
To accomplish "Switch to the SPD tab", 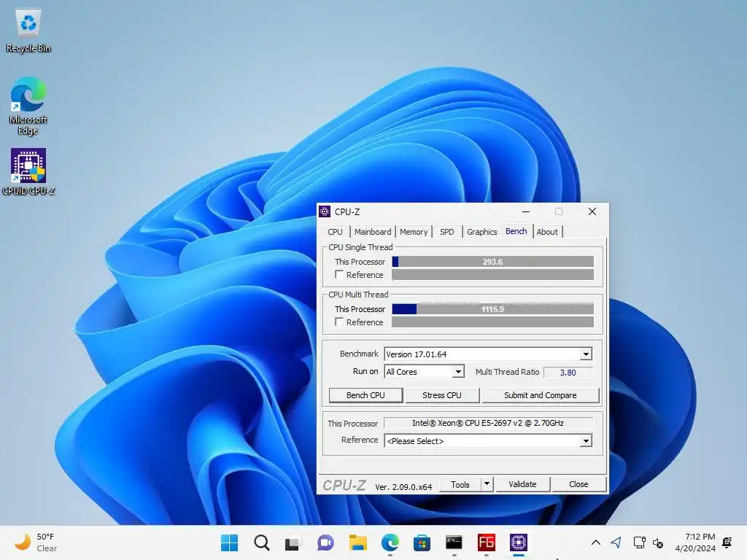I will 447,232.
